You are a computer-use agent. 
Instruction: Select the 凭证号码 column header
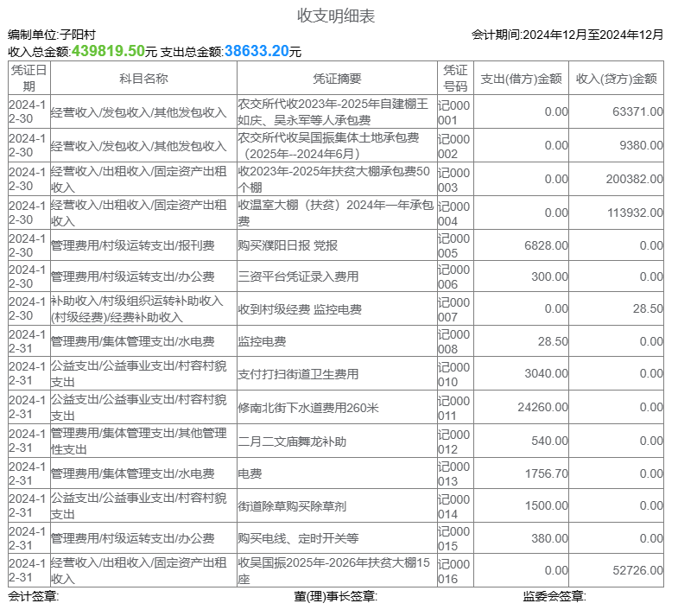(454, 79)
